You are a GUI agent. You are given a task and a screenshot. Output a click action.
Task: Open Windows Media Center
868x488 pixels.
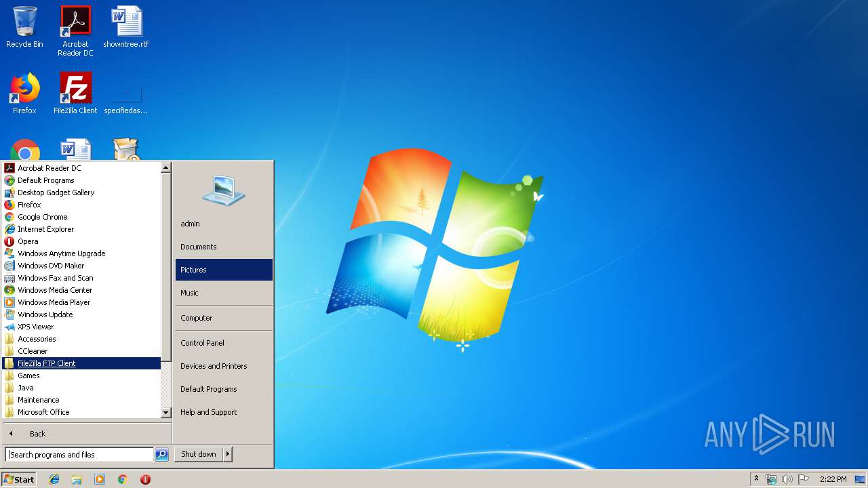tap(81, 290)
